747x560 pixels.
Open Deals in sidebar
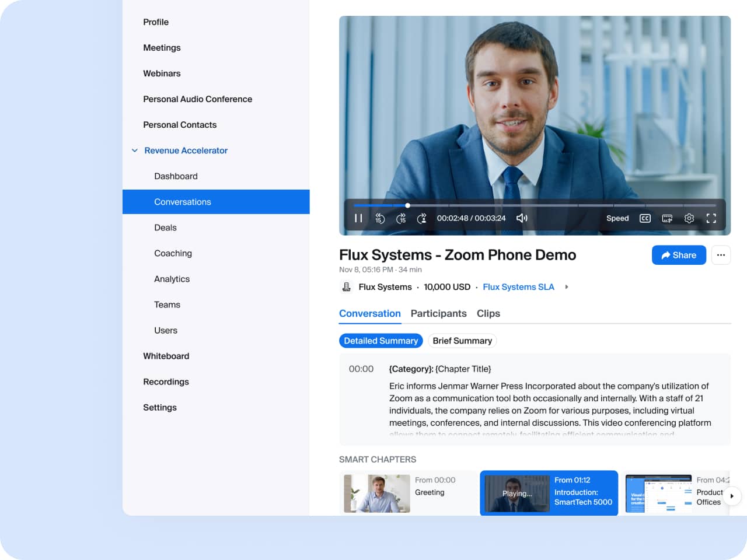(x=165, y=228)
